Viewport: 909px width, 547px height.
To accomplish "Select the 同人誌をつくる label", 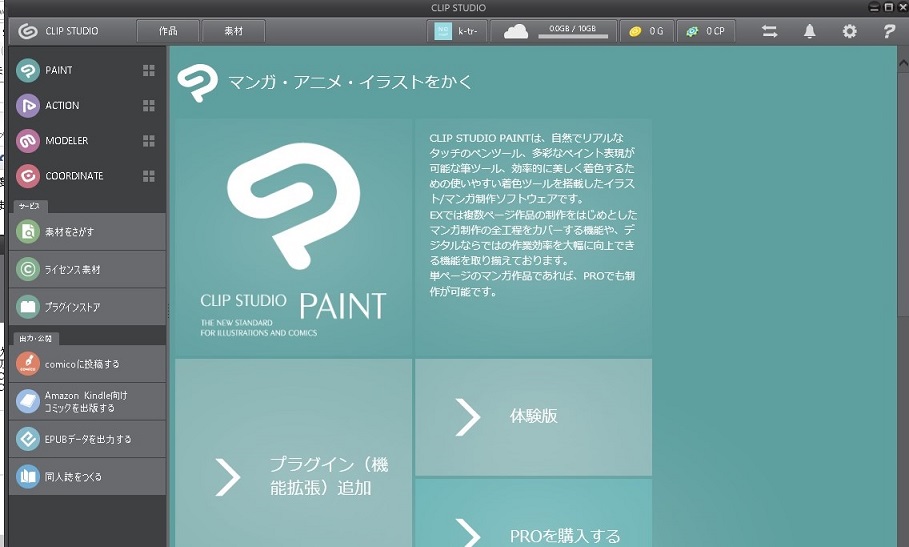I will pos(73,477).
